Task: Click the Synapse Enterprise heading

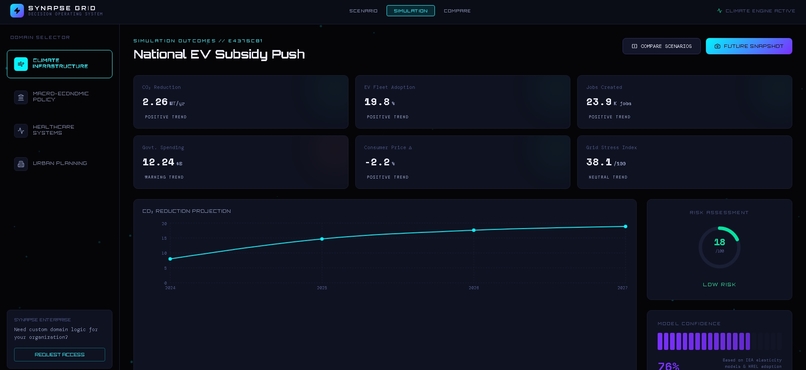Action: click(43, 320)
